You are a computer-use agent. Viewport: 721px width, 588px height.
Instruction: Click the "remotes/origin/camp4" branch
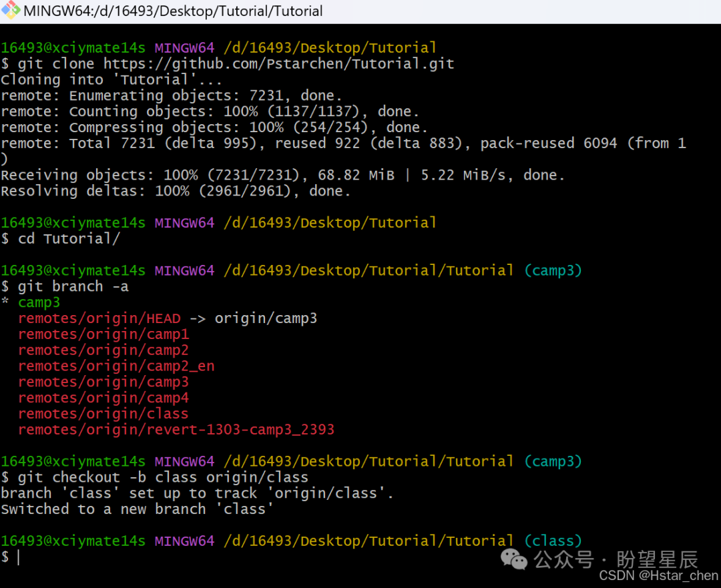click(x=103, y=398)
